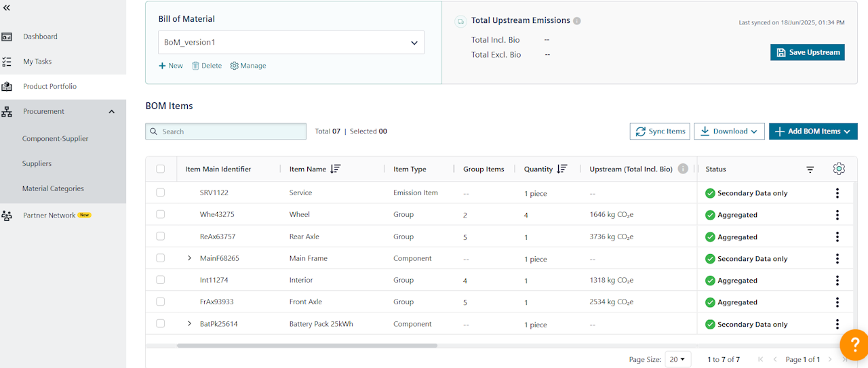Toggle the select-all checkbox in table header
This screenshot has height=368, width=868.
(161, 169)
